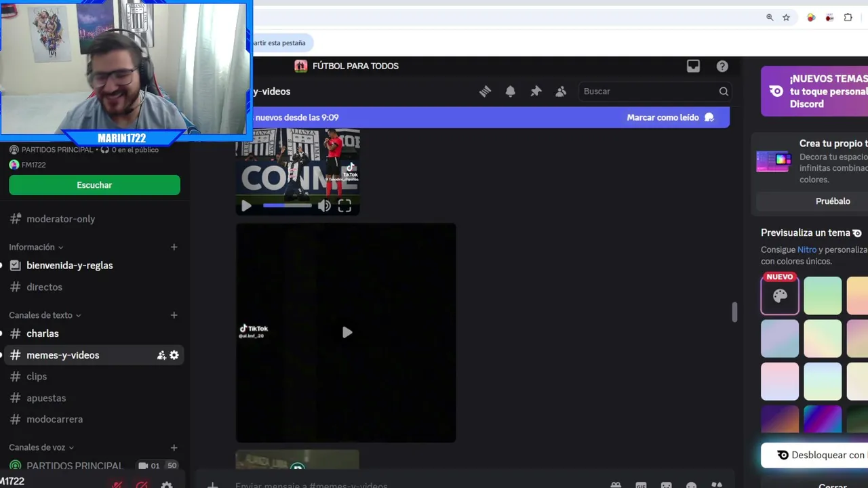The width and height of the screenshot is (868, 488).
Task: Play the black TikTok video
Action: 347,333
